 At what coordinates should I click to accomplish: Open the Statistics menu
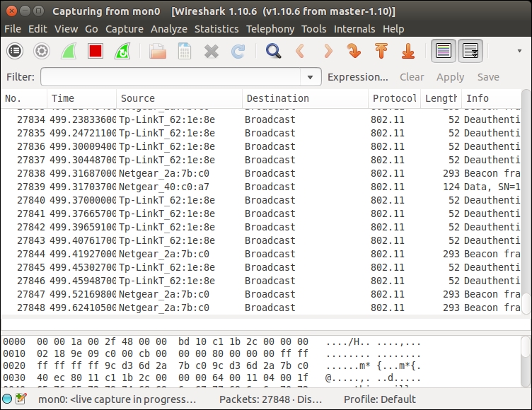click(x=216, y=29)
